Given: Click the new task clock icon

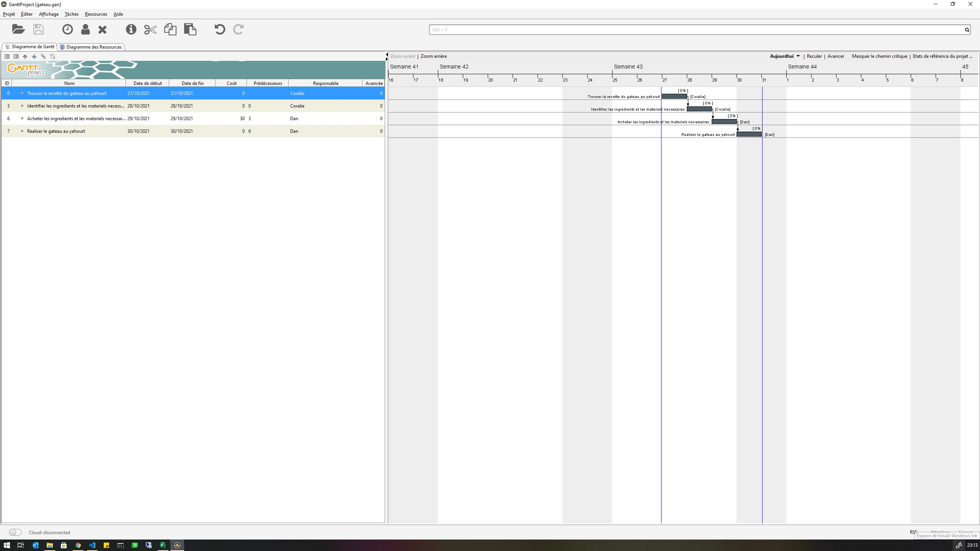Looking at the screenshot, I should click(67, 29).
